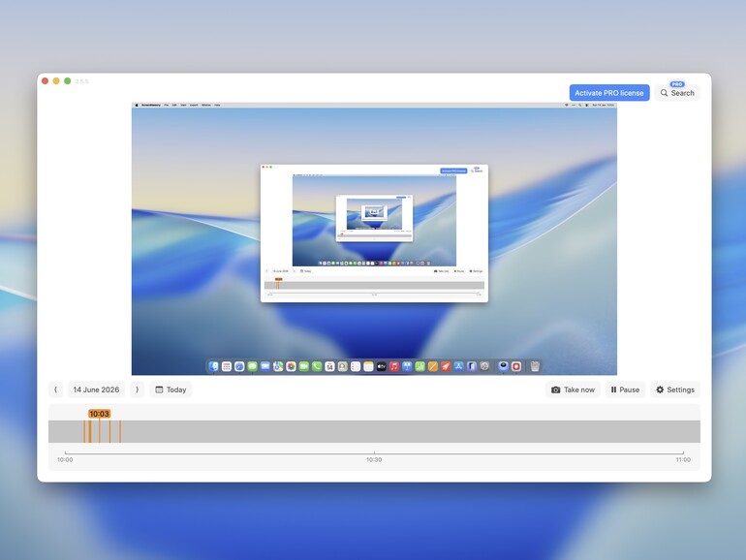The image size is (746, 560).
Task: Click the magnifier icon beside Search
Action: pos(665,93)
